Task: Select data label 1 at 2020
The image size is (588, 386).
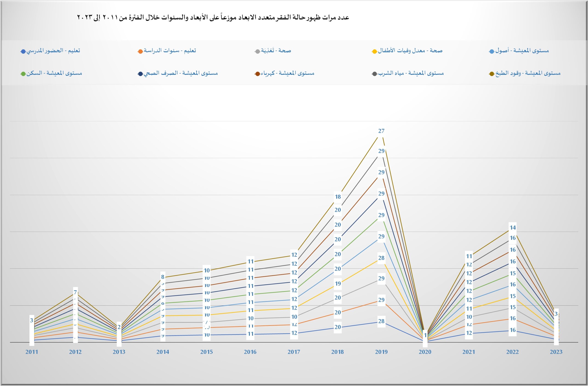Action: pos(425,335)
